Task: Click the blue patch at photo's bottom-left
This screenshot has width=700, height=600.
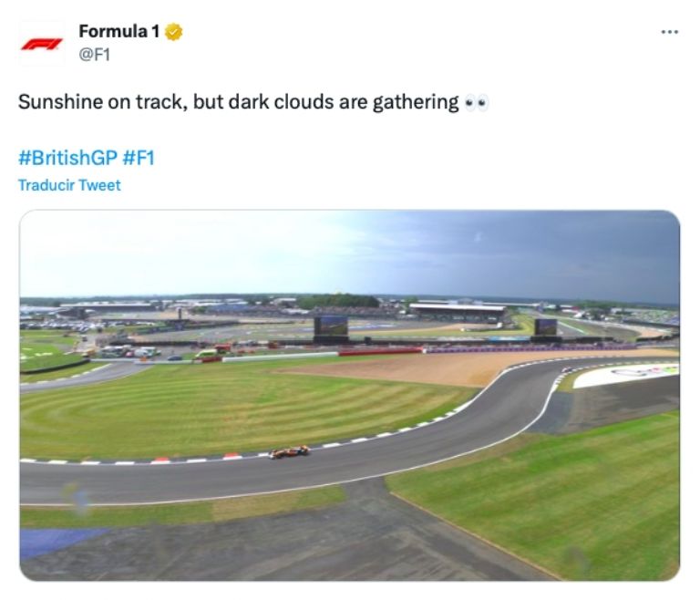Action: tap(57, 542)
